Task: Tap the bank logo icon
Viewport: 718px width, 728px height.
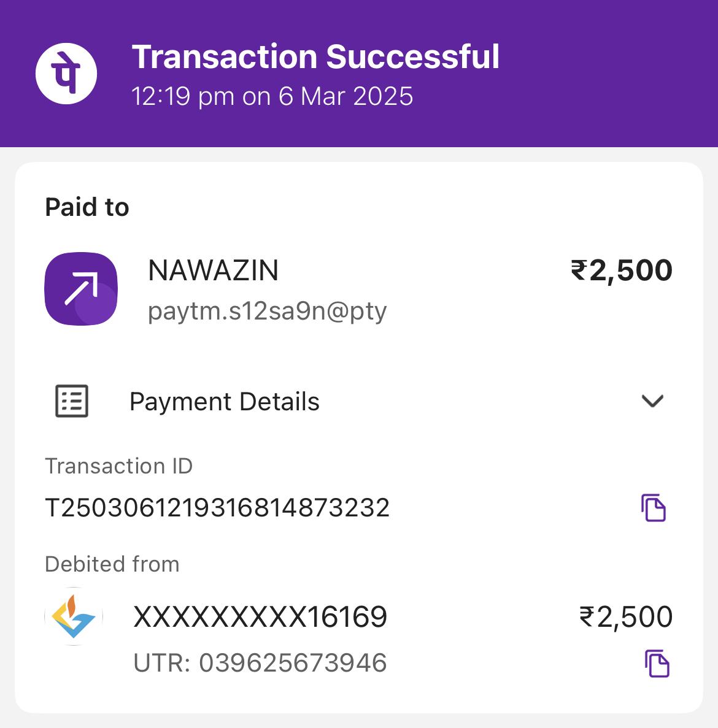Action: 74,616
